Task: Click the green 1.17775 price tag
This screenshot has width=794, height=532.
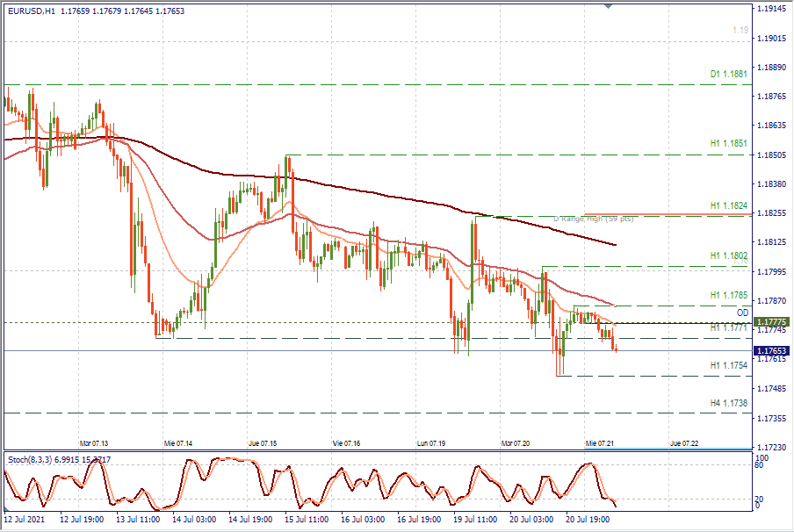Action: 771,322
